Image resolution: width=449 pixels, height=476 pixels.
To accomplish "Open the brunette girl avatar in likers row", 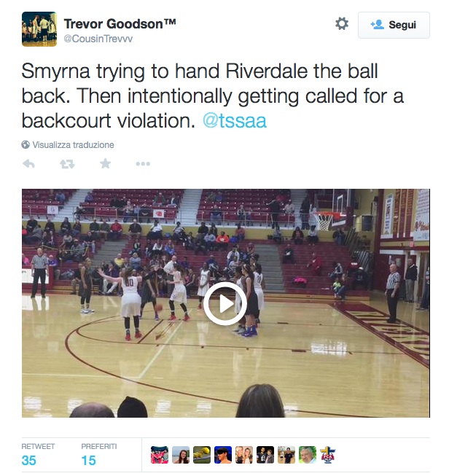I will point(181,455).
